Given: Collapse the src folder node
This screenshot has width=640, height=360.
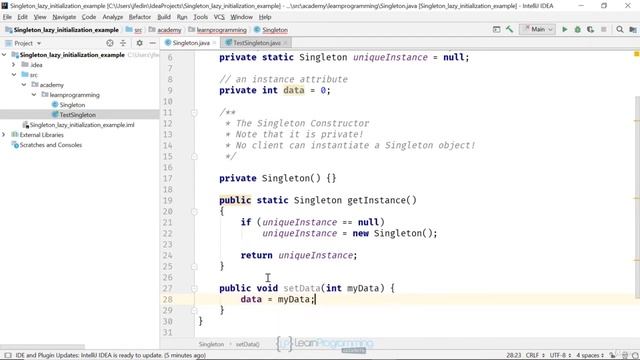Looking at the screenshot, I should point(14,75).
